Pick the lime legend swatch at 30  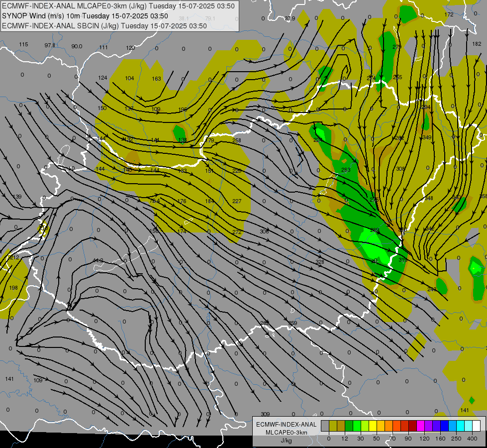pos(365,426)
